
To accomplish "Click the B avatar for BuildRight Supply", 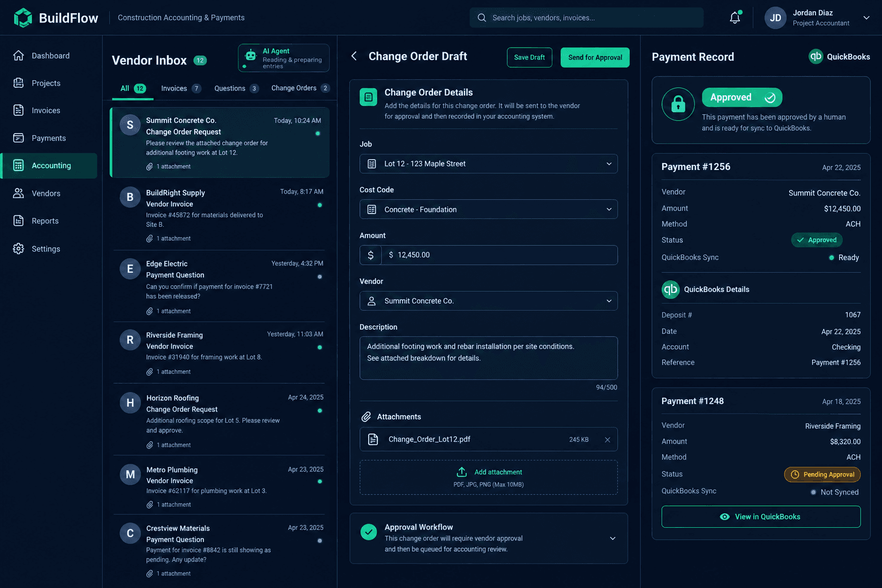I will [130, 198].
